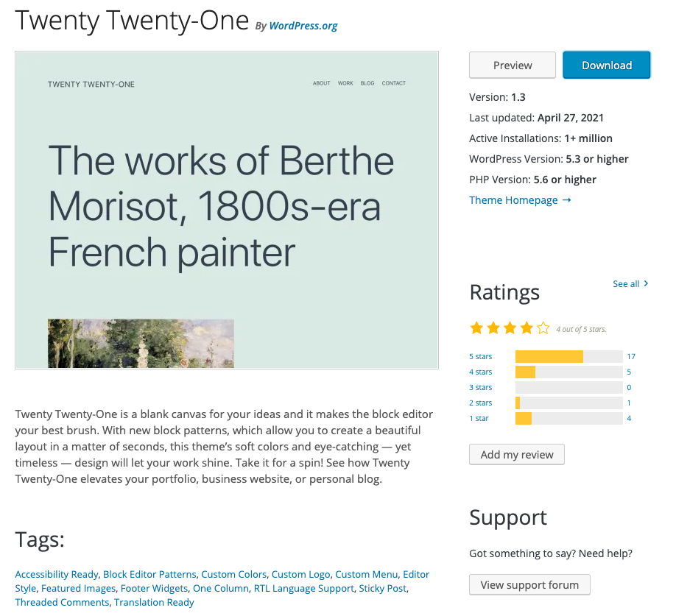This screenshot has height=616, width=676.
Task: Click the chevron next to See all
Action: [x=645, y=283]
